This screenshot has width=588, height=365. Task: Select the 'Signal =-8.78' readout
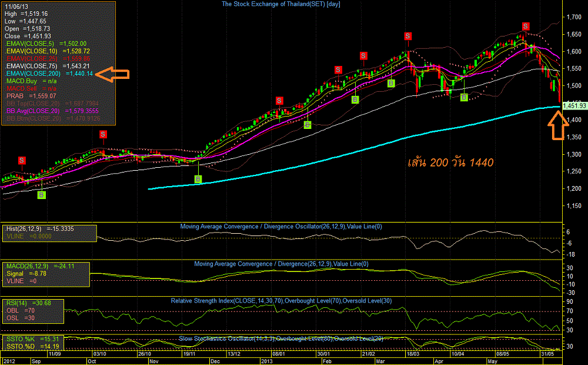click(x=26, y=274)
